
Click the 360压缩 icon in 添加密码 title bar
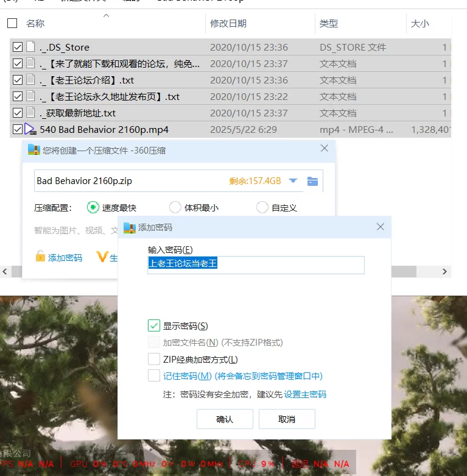pyautogui.click(x=130, y=227)
